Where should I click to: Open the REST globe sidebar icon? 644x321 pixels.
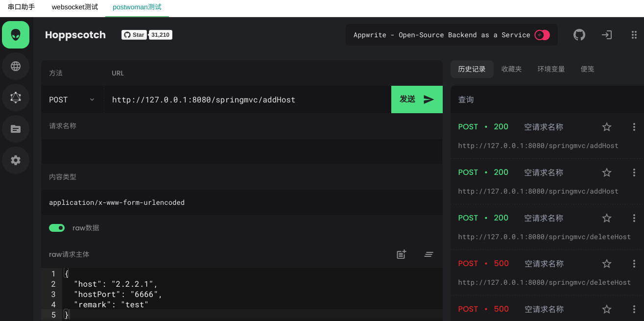point(16,66)
